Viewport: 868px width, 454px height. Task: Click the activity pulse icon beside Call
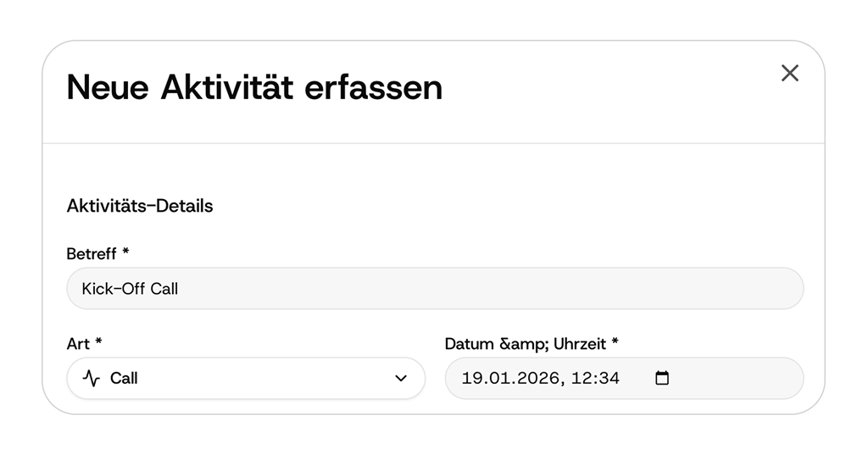click(91, 379)
